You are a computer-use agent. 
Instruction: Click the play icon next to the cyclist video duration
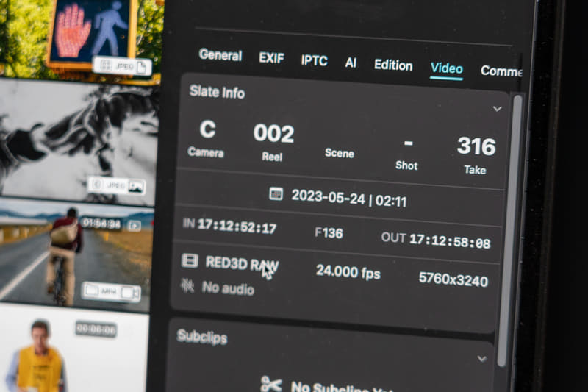[134, 226]
